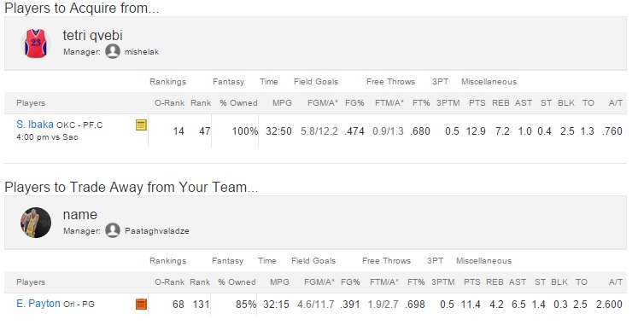Click the mishelak manager avatar icon

click(x=113, y=52)
